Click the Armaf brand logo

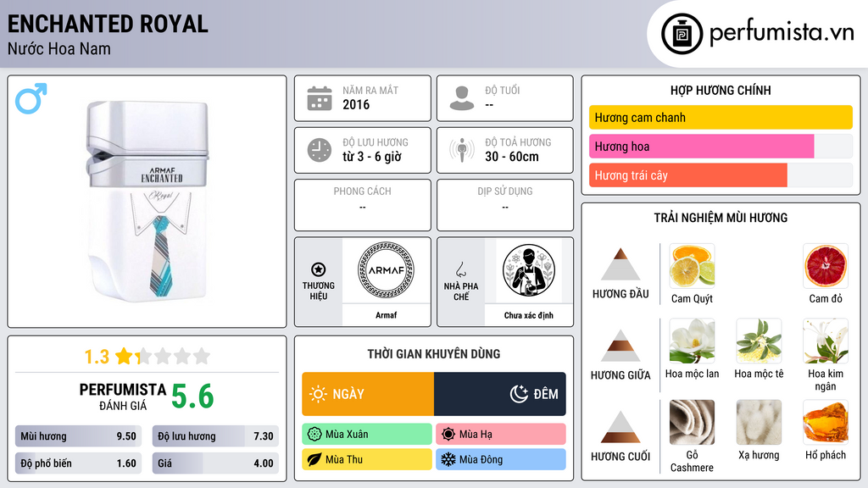(x=386, y=270)
